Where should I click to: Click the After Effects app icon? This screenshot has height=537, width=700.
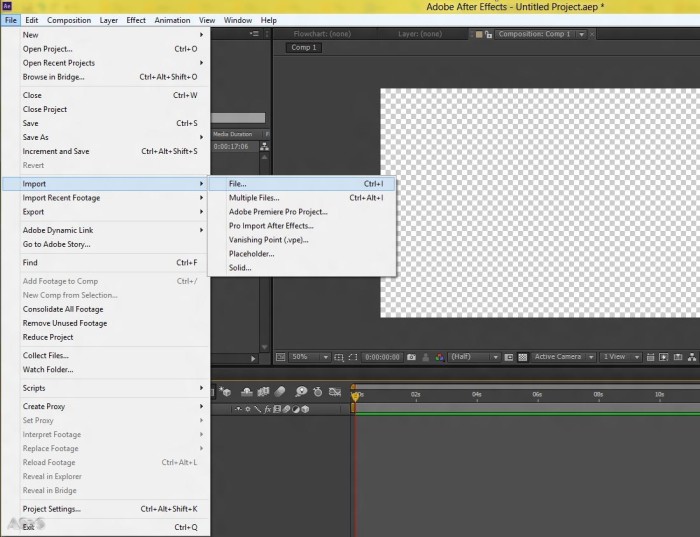click(7, 6)
